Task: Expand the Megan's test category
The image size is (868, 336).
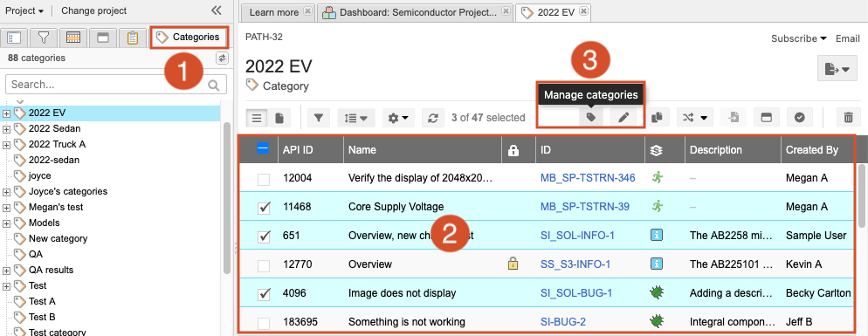Action: tap(6, 208)
